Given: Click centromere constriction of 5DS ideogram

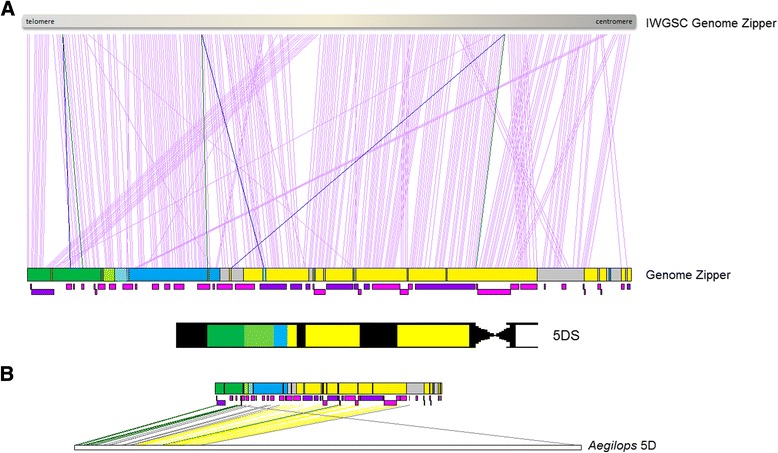Looking at the screenshot, I should tap(498, 336).
